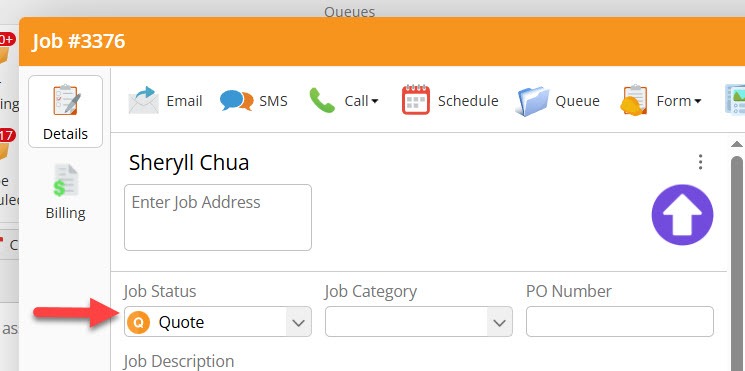Expand the Job Category dropdown
Viewport: 745px width, 371px height.
click(499, 323)
